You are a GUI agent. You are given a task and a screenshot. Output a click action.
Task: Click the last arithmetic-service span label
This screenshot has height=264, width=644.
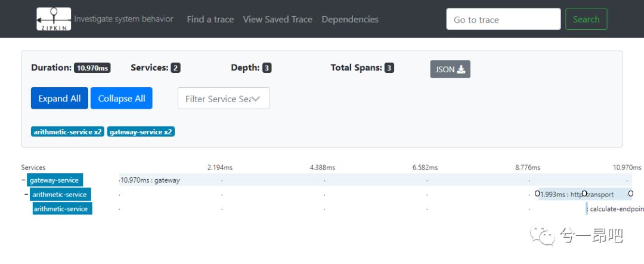tap(62, 208)
